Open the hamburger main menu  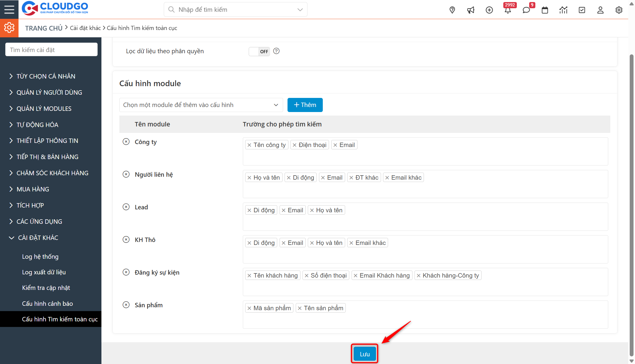[9, 9]
